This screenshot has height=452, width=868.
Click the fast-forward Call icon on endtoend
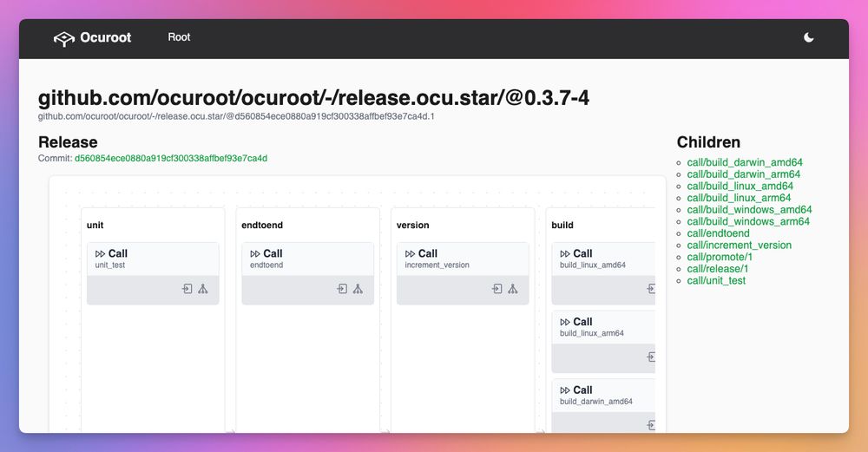[255, 254]
